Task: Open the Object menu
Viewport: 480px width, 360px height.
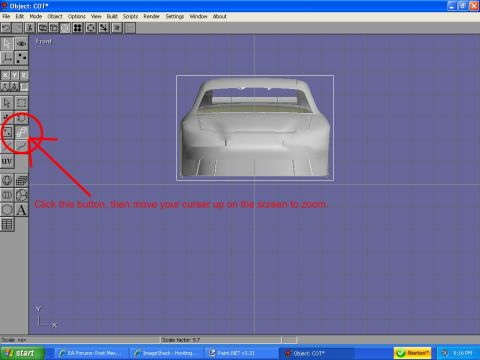Action: tap(55, 16)
